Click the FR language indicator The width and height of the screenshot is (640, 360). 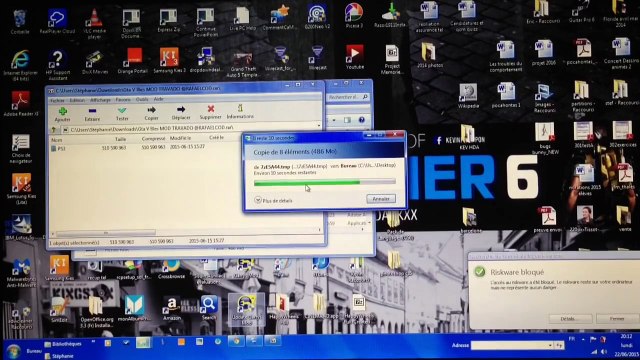pos(572,339)
